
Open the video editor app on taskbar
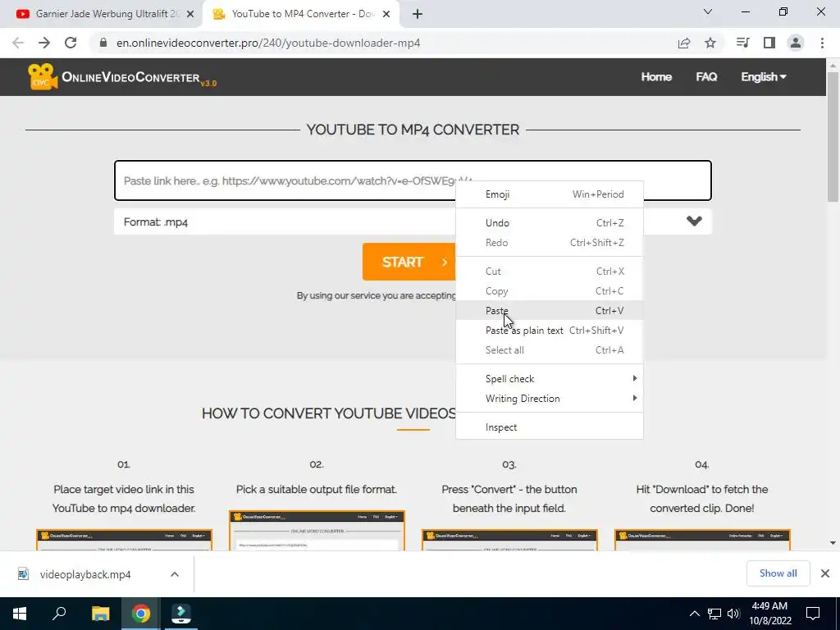181,614
